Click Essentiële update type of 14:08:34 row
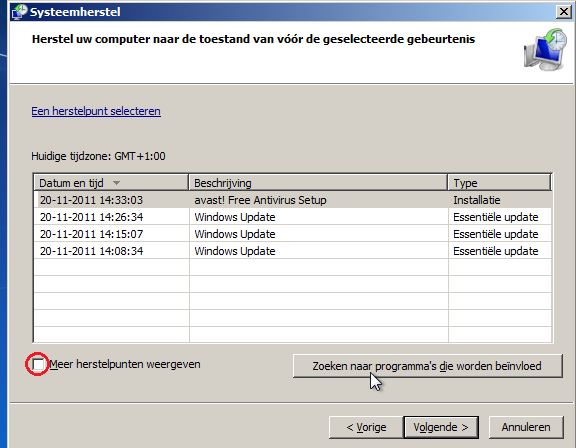 [496, 251]
